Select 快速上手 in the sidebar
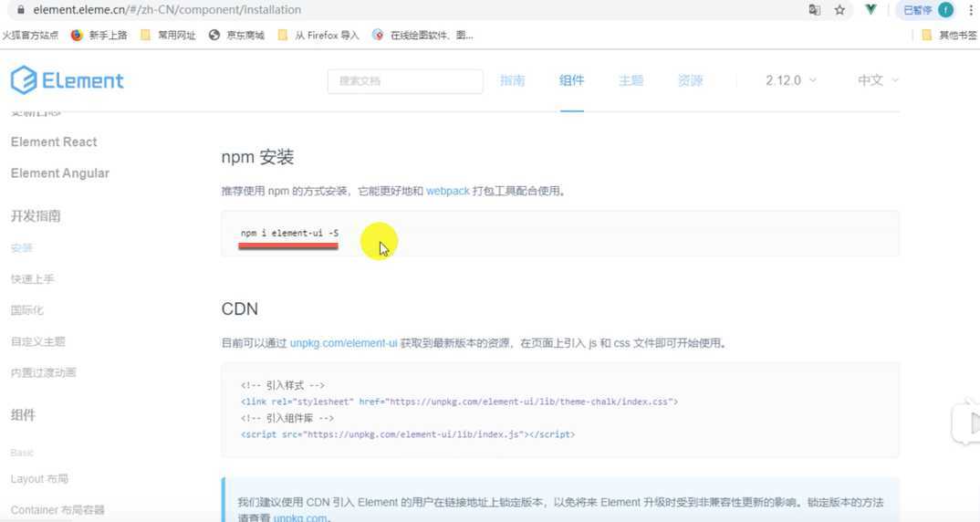Screen dimensions: 980x522 [33, 279]
